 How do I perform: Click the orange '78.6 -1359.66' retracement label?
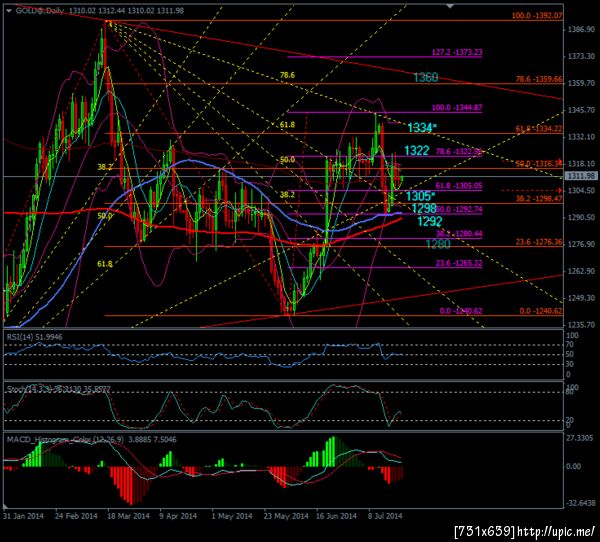click(x=539, y=79)
